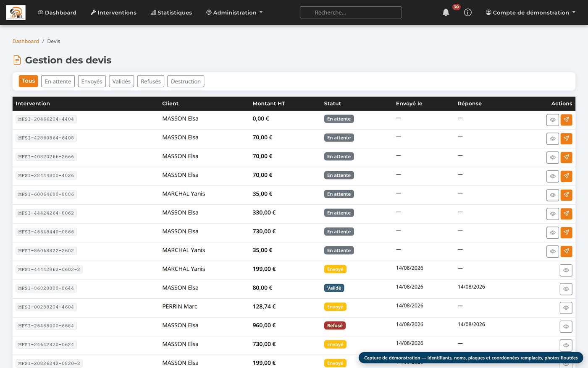588x368 pixels.
Task: Click the Refusé status badge
Action: (335, 326)
